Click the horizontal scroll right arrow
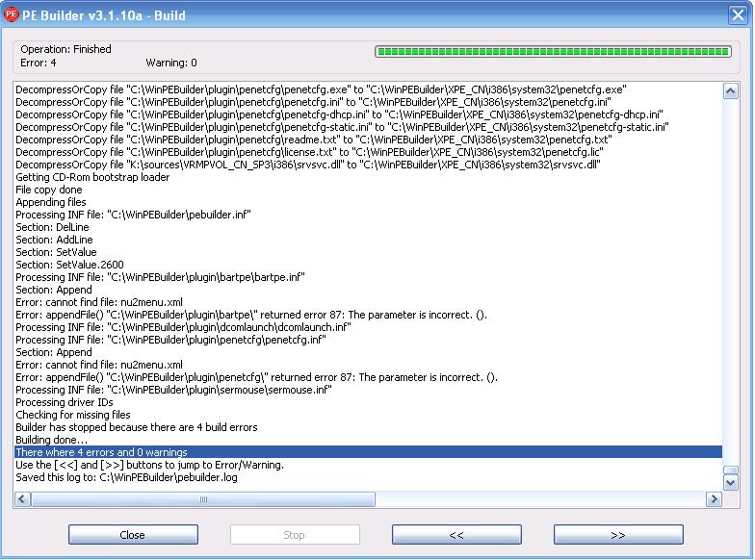 coord(714,498)
